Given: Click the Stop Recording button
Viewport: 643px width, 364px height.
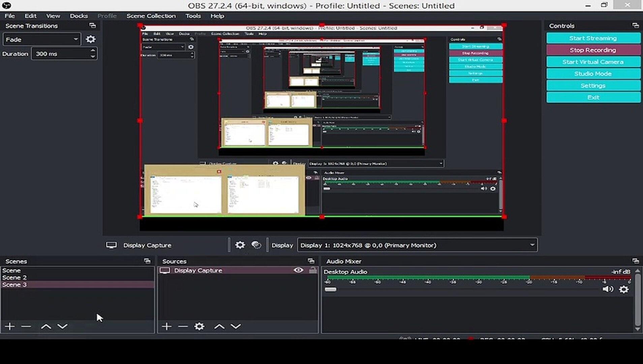Looking at the screenshot, I should click(x=593, y=50).
